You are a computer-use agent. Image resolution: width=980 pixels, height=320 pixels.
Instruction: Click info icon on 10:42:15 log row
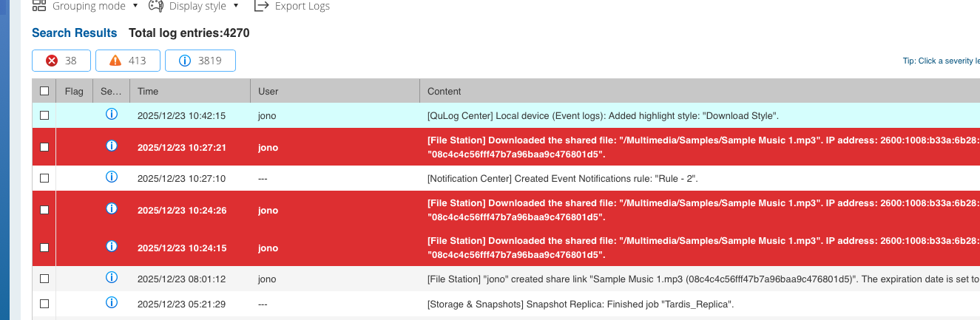(x=112, y=115)
